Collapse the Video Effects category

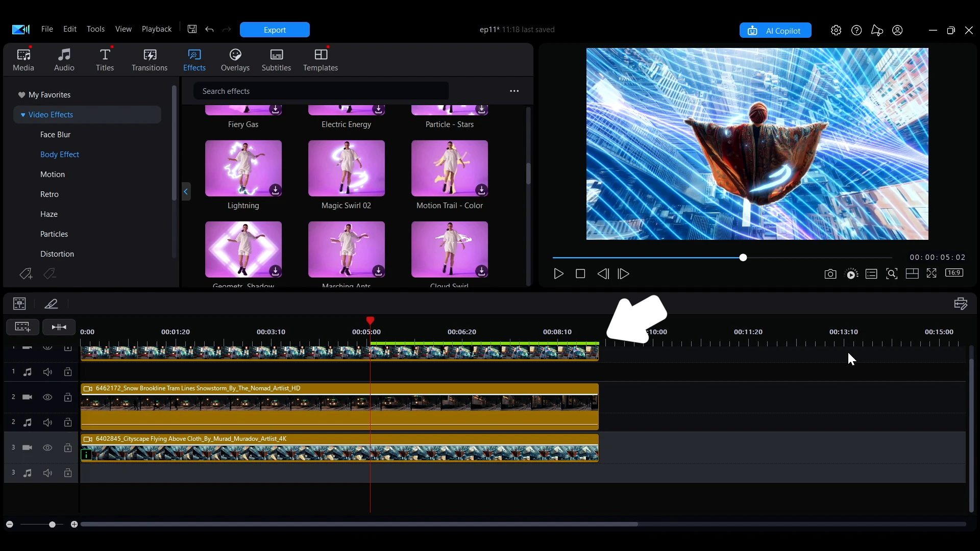(23, 115)
